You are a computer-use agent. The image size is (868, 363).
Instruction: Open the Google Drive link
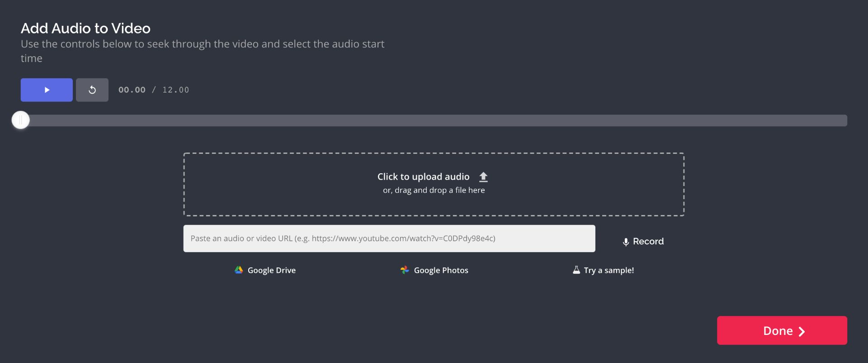[271, 271]
